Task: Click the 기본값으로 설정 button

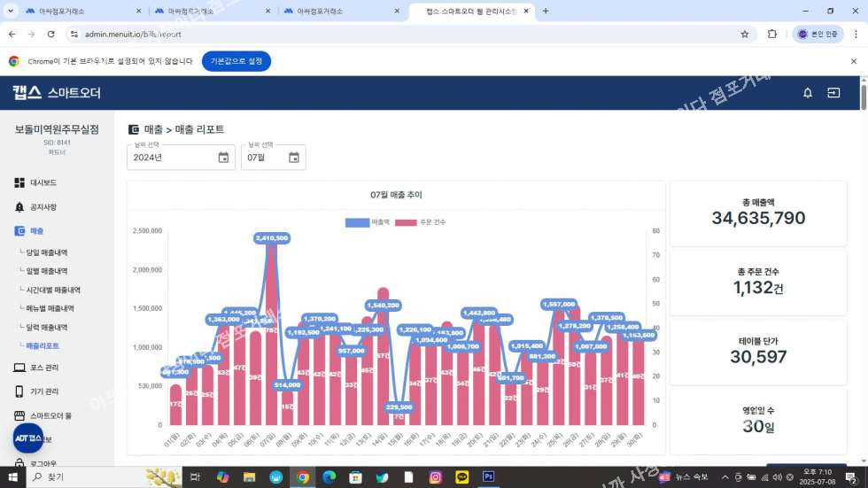Action: (236, 61)
